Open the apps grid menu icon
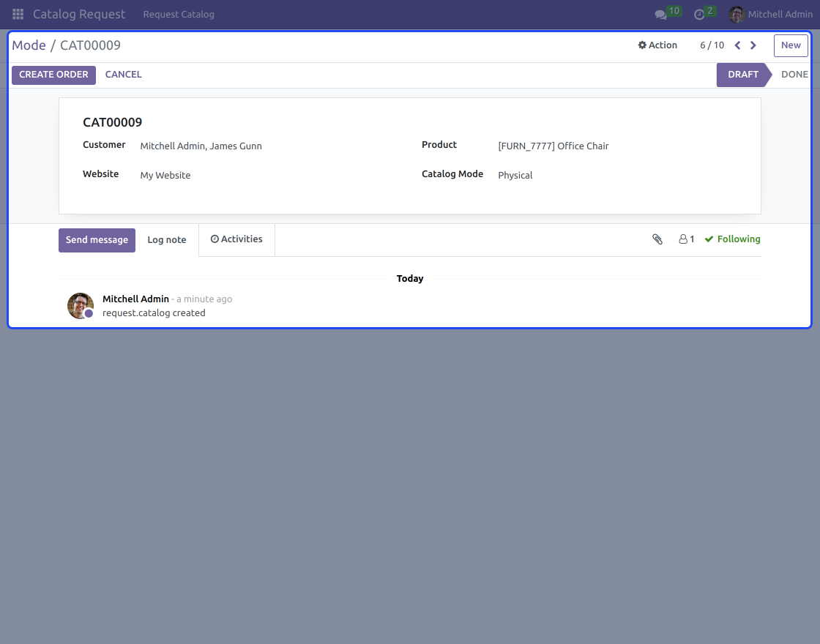This screenshot has height=644, width=820. coord(18,14)
